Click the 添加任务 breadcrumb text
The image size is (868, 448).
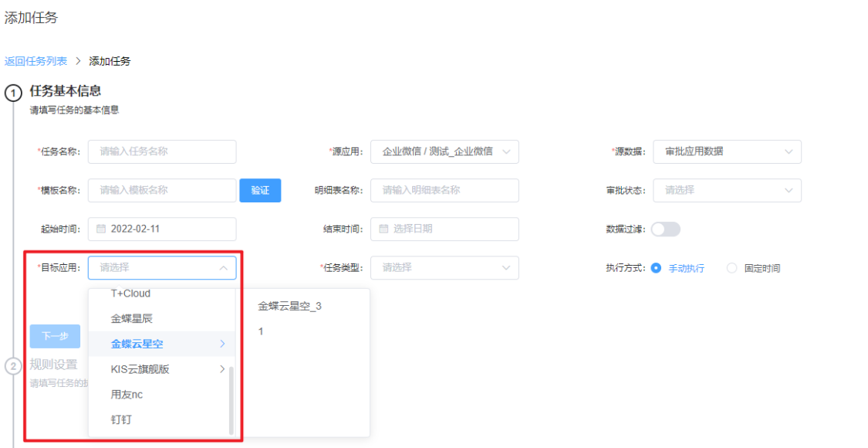[110, 62]
